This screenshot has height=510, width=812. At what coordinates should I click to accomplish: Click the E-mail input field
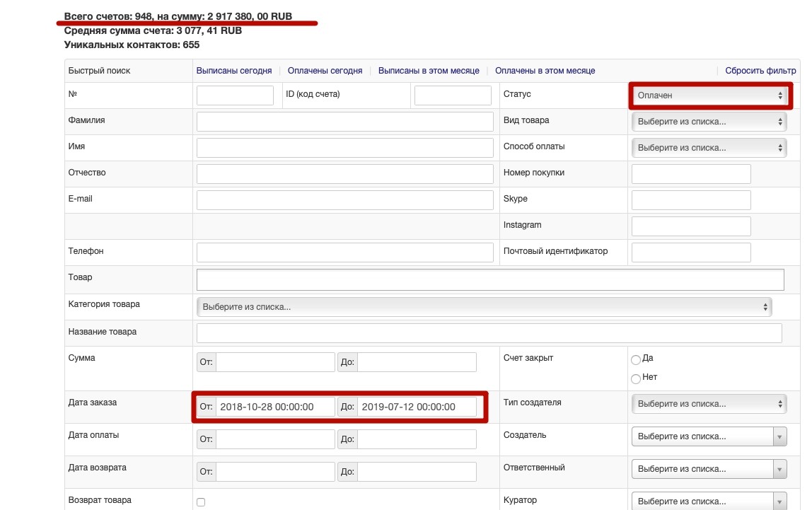[344, 200]
